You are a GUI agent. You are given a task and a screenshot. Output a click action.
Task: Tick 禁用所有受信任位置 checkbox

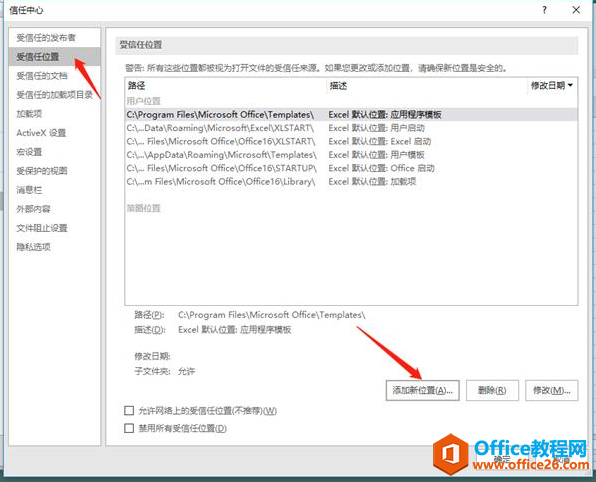[129, 428]
